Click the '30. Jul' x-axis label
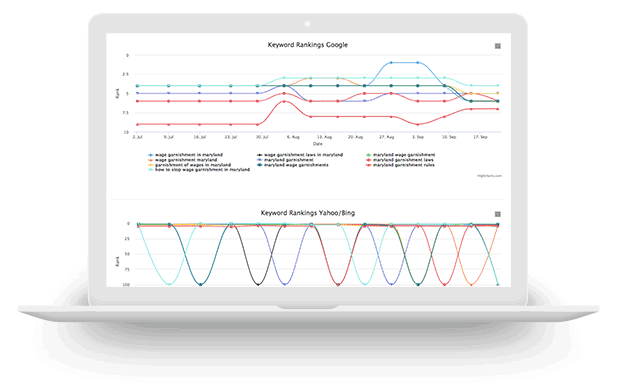This screenshot has height=386, width=620. click(262, 137)
